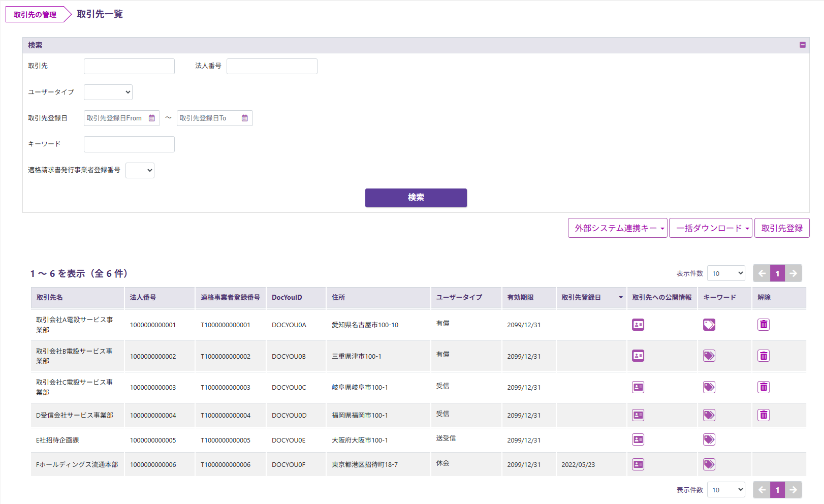Go to previous page in bottom pager
Image resolution: width=824 pixels, height=504 pixels.
click(x=762, y=490)
